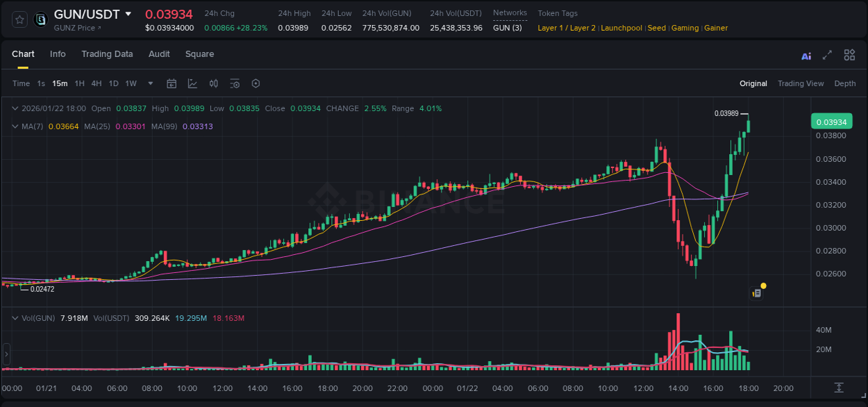Switch to the Trading Data tab
868x407 pixels.
107,53
